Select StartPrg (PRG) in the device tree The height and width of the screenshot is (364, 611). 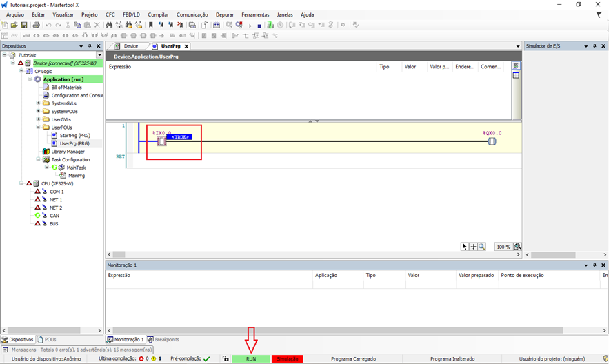coord(74,136)
